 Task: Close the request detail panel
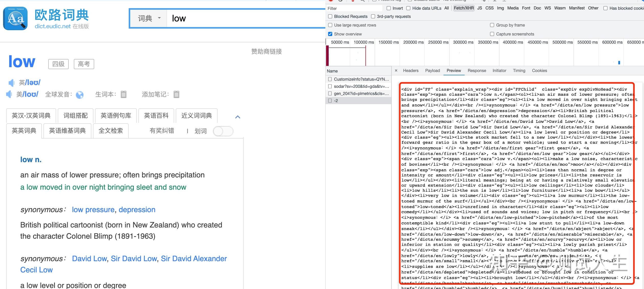(x=396, y=71)
